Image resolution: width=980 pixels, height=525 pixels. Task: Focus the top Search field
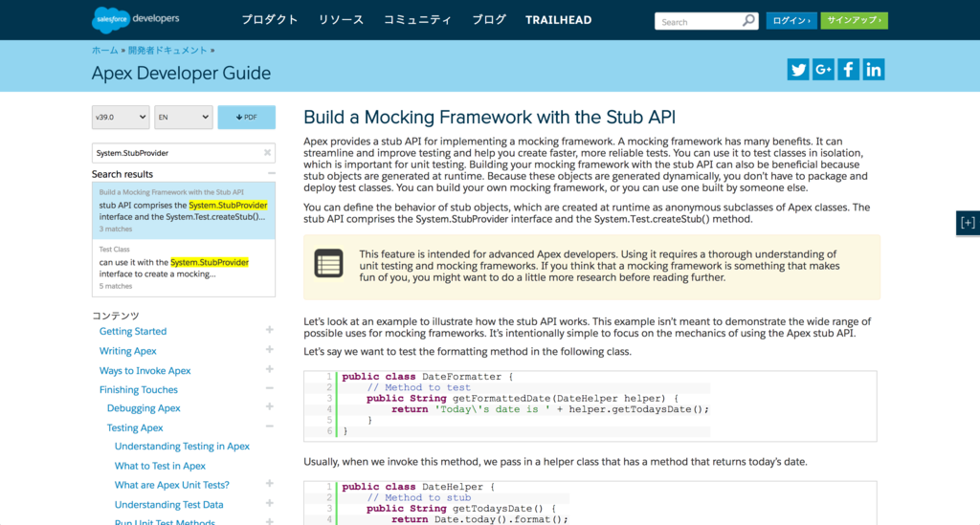click(x=699, y=21)
